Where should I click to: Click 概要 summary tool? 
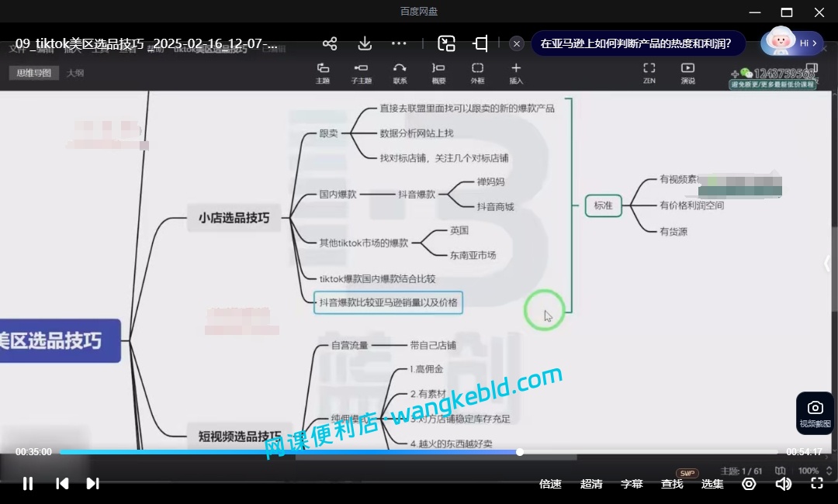coord(438,73)
